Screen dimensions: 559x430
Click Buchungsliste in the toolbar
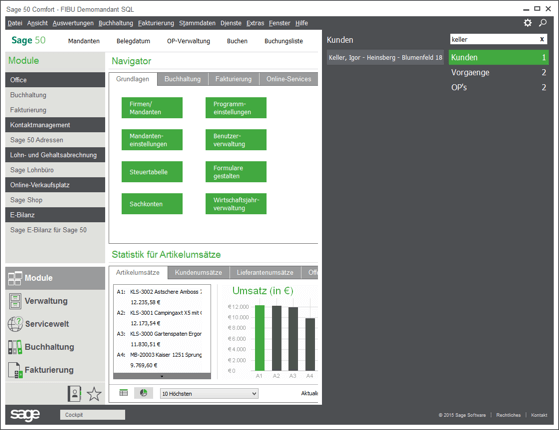[284, 41]
